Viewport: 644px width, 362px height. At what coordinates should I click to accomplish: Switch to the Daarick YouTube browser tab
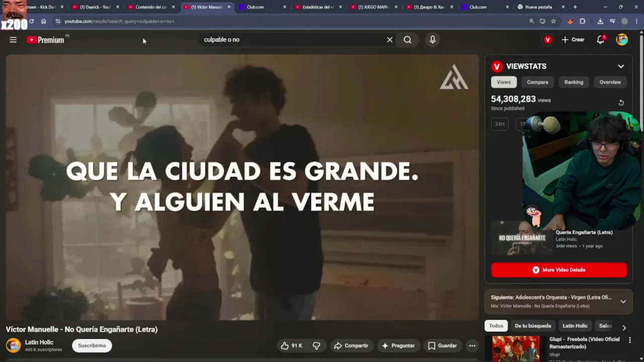[x=95, y=7]
